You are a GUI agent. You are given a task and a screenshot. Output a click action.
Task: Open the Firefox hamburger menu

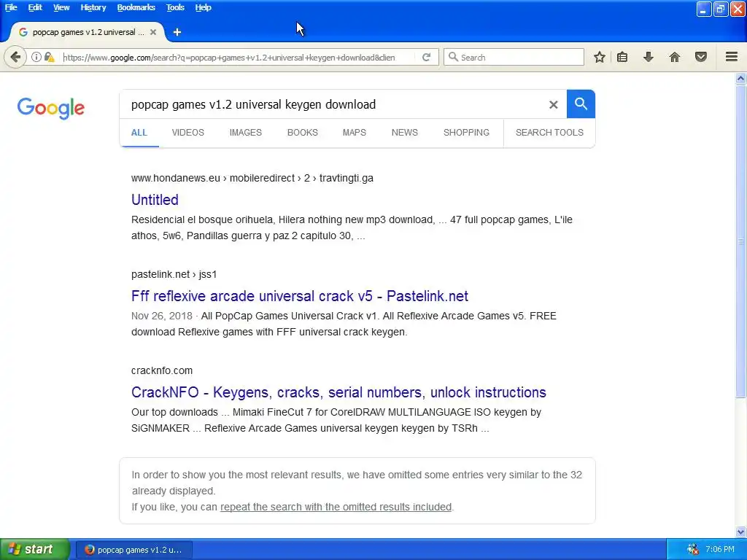click(732, 57)
